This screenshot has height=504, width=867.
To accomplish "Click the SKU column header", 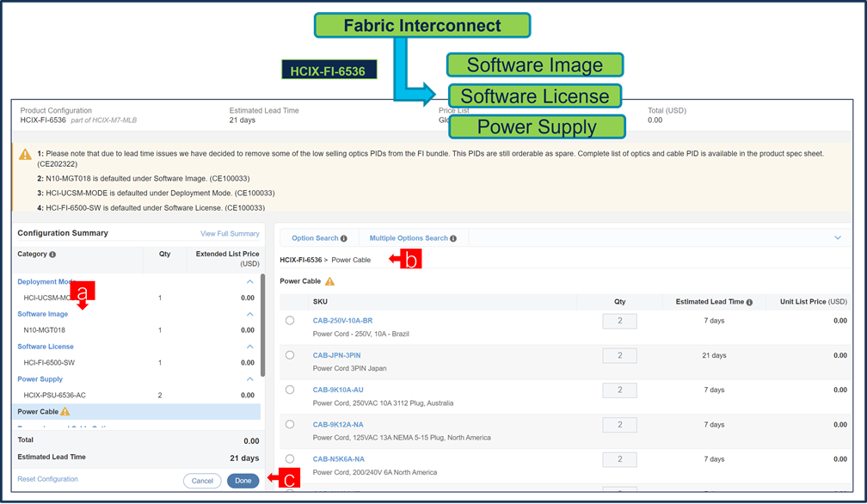I will click(x=320, y=302).
